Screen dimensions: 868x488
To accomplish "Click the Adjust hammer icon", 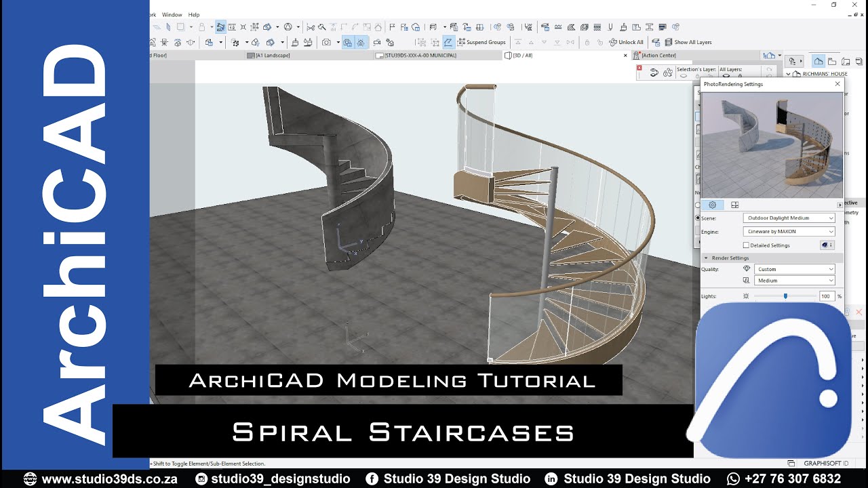I will pos(321,27).
